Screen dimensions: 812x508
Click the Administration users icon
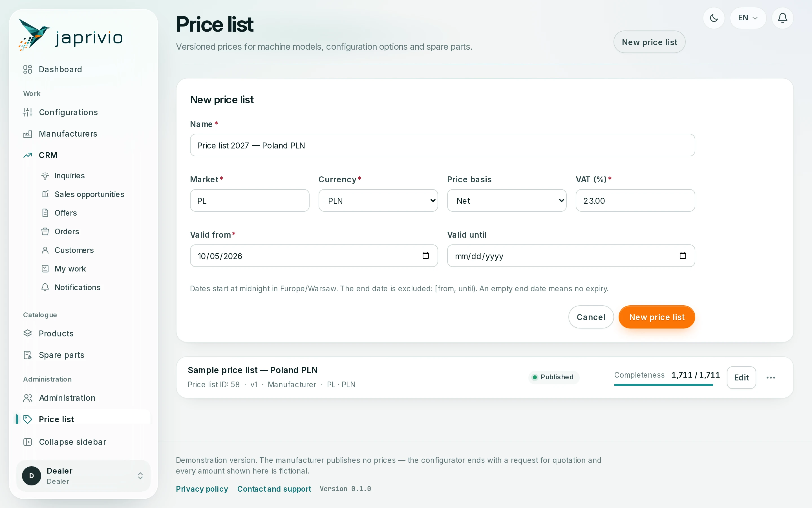click(28, 398)
